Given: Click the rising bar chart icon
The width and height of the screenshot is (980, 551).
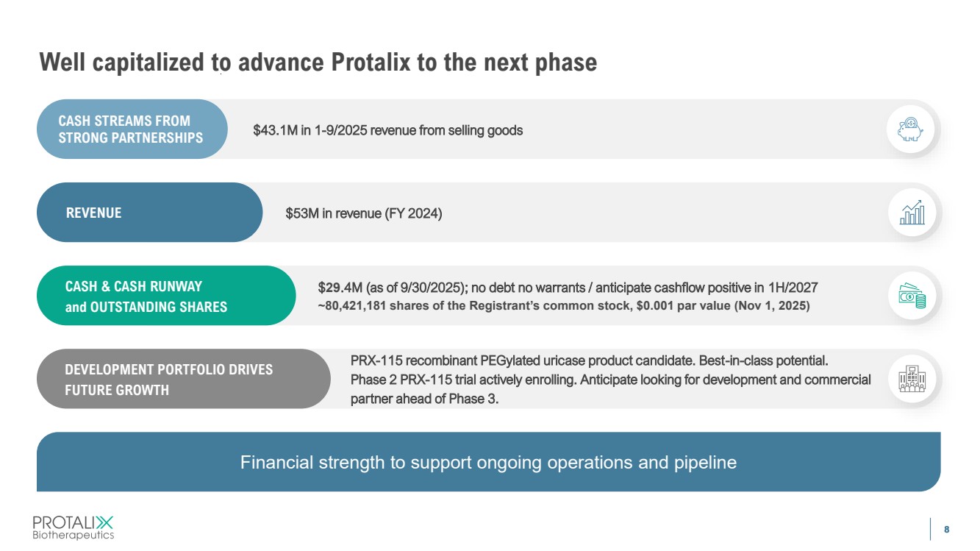Looking at the screenshot, I should [912, 213].
